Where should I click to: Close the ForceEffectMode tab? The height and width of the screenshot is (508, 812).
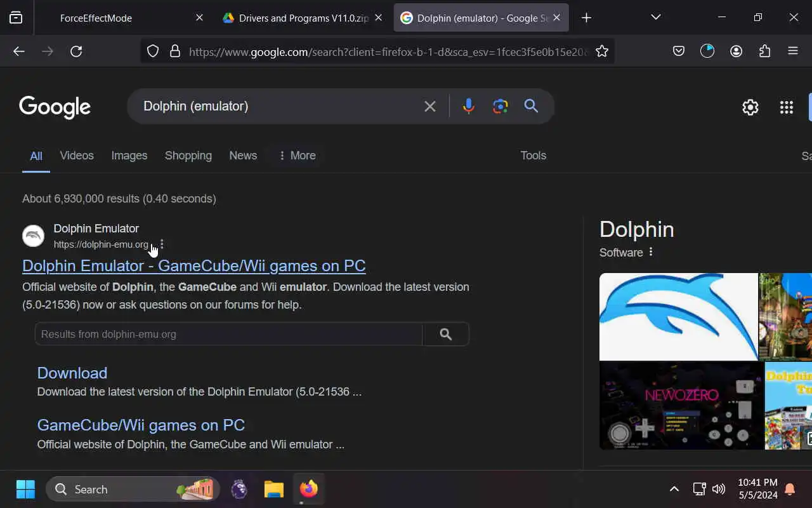tap(199, 18)
